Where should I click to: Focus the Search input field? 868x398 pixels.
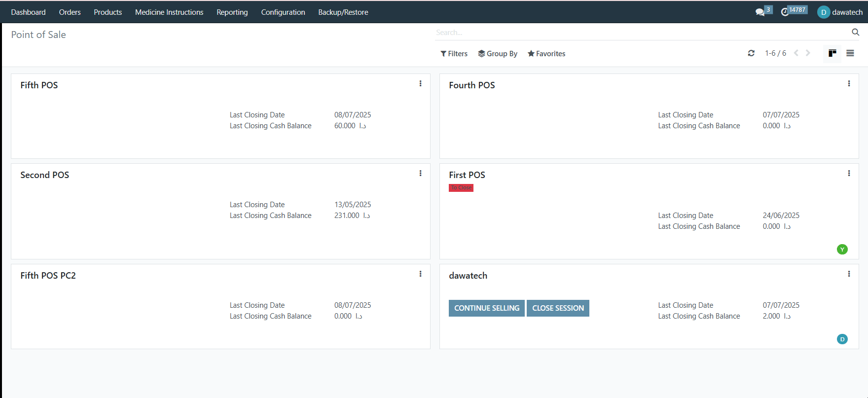point(641,33)
